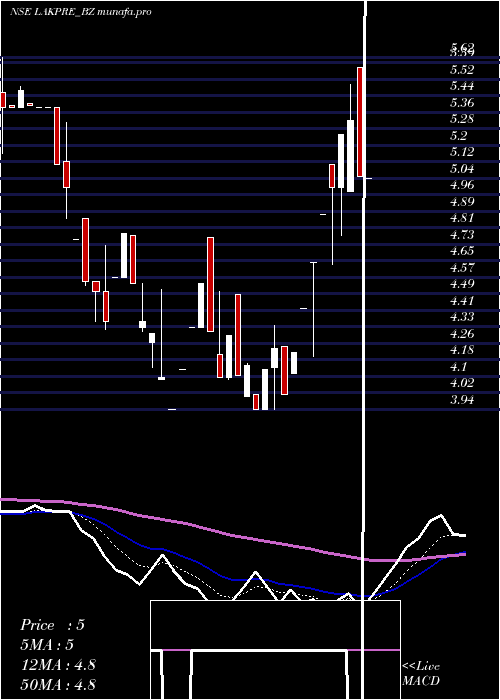Click the 3.94 price axis label
The image size is (500, 700).
tap(462, 399)
